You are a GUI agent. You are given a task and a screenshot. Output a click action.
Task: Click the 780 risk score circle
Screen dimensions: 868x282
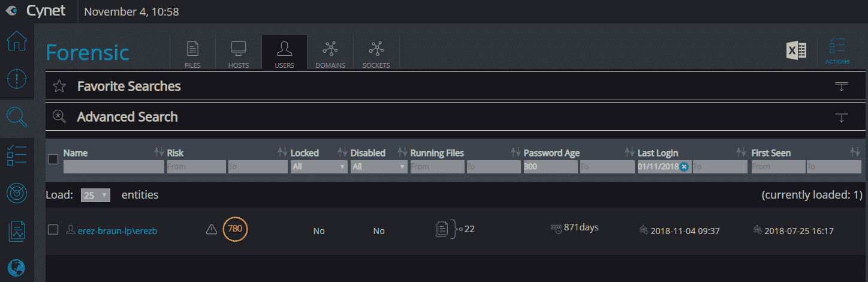click(x=235, y=229)
